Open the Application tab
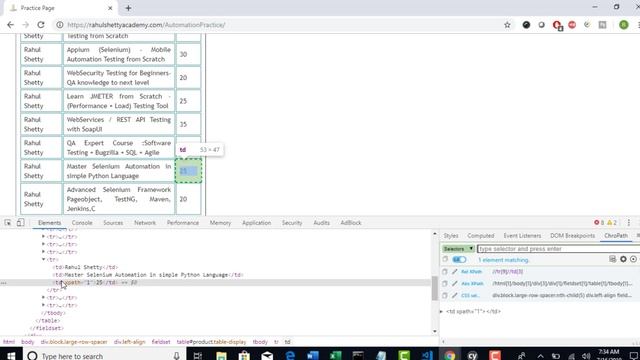 click(x=256, y=223)
